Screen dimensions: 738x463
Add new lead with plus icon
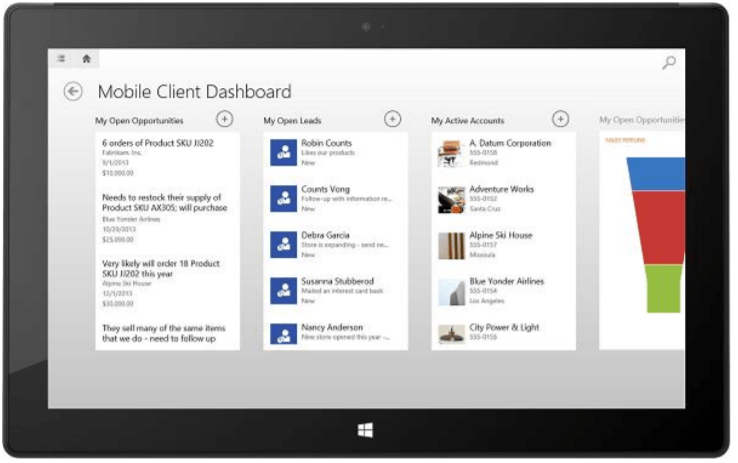(x=393, y=119)
